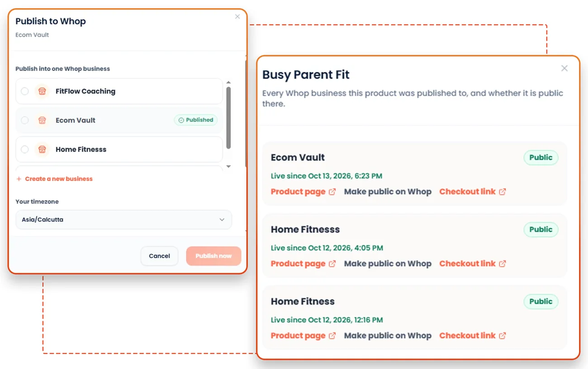Open Product page link for Ecom Vault
The height and width of the screenshot is (369, 588).
point(298,192)
